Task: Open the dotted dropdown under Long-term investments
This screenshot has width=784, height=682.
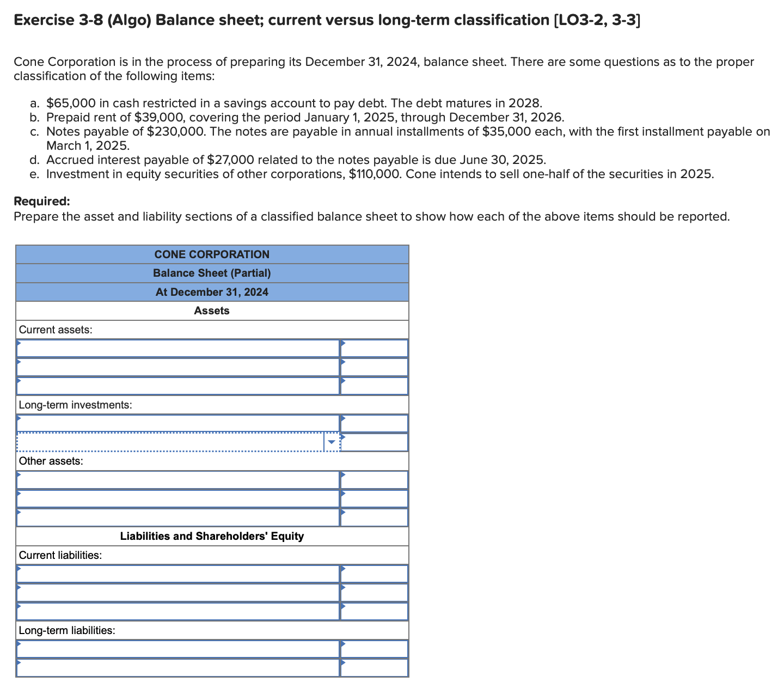Action: (174, 442)
